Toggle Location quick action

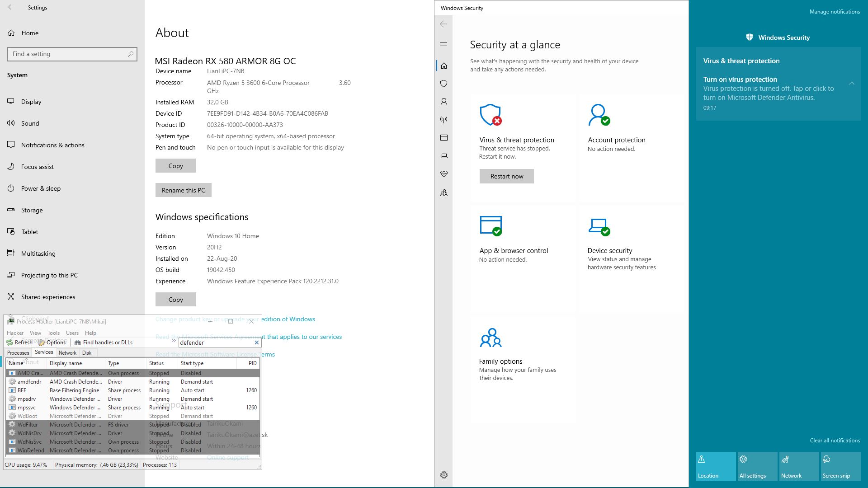[x=716, y=466]
